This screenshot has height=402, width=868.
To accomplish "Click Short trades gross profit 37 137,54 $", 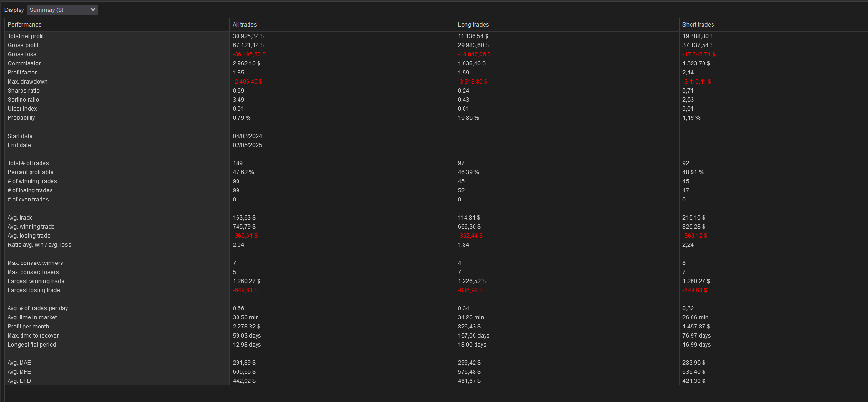I will [x=698, y=45].
